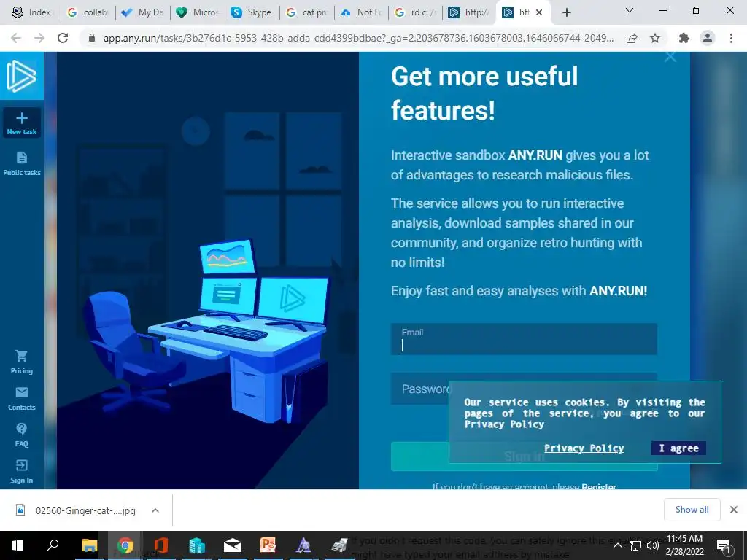Switch to the Not Fo tab
Viewport: 747px width, 560px height.
[x=361, y=12]
